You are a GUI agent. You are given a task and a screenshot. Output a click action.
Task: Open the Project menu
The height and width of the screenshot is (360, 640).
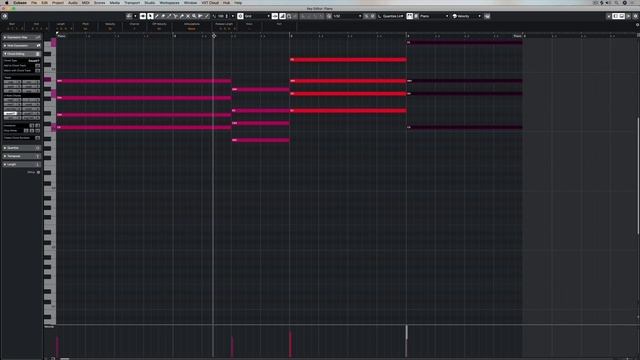click(x=58, y=2)
